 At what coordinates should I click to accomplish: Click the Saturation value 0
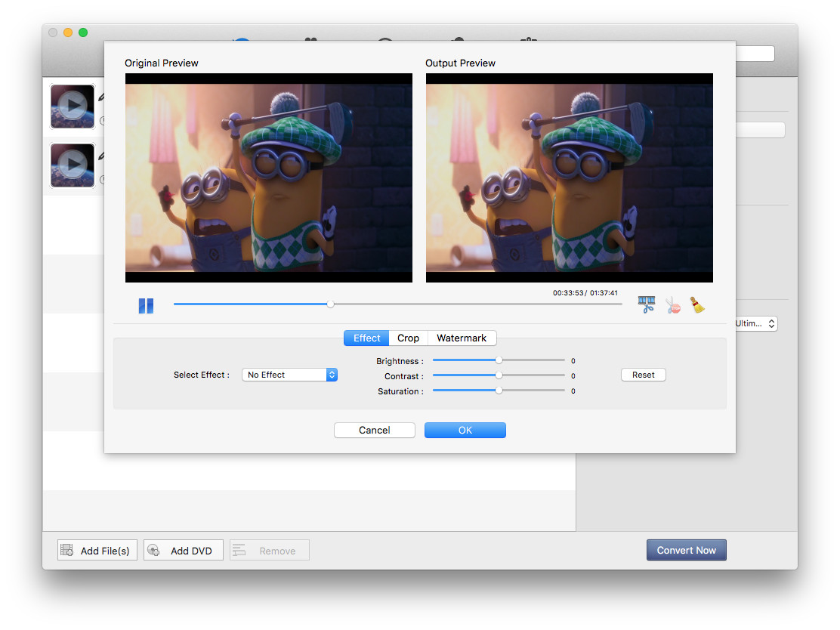click(x=573, y=391)
